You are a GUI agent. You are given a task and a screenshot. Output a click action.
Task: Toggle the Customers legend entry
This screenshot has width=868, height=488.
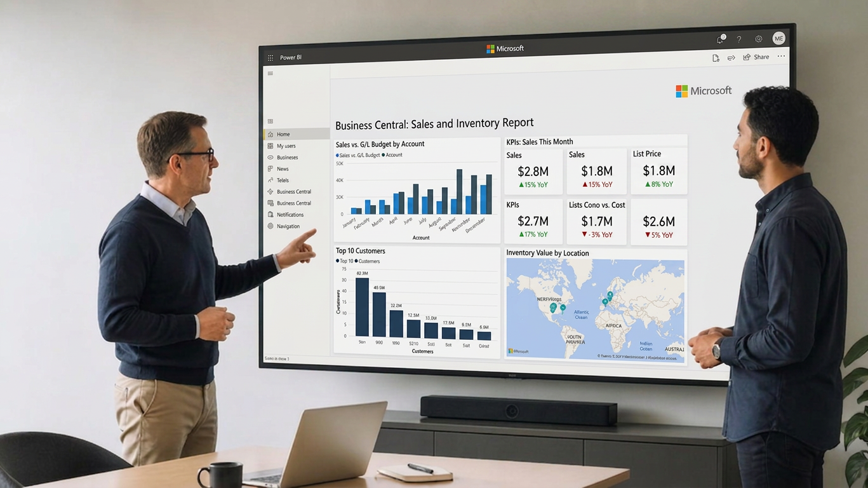click(368, 261)
